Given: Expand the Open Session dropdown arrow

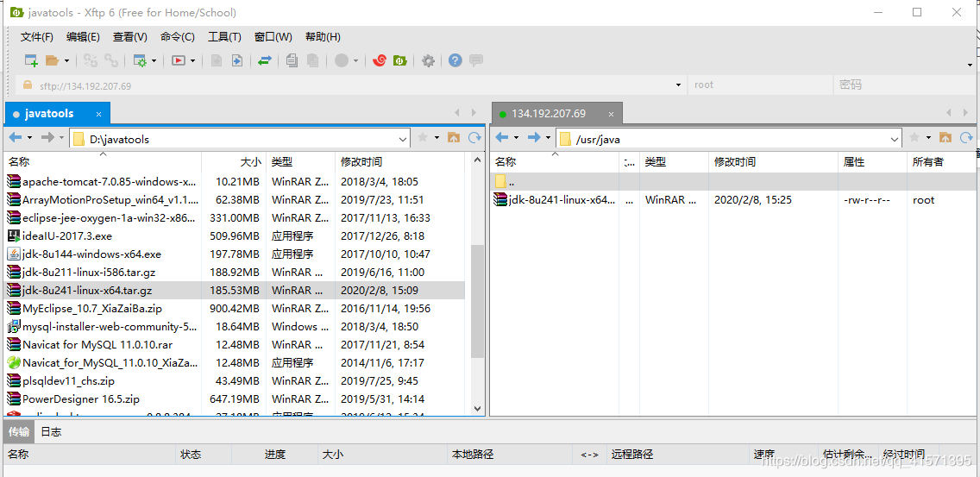Looking at the screenshot, I should tap(67, 60).
